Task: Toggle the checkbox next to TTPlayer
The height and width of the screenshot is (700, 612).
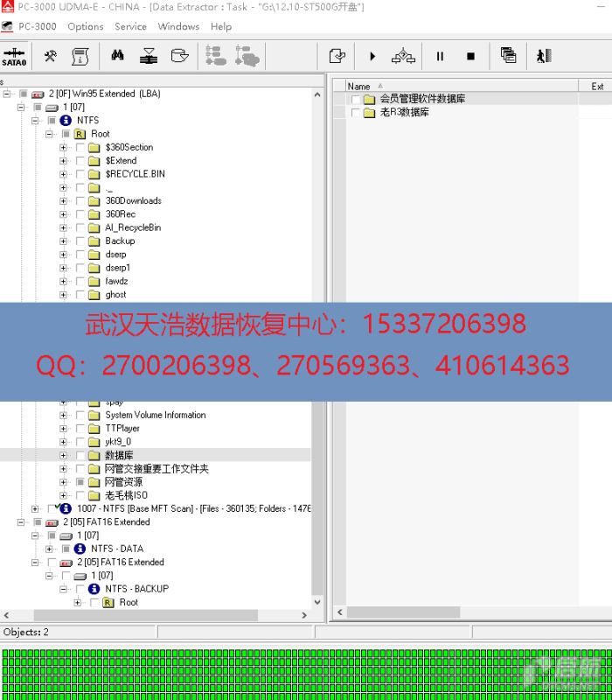Action: click(80, 429)
